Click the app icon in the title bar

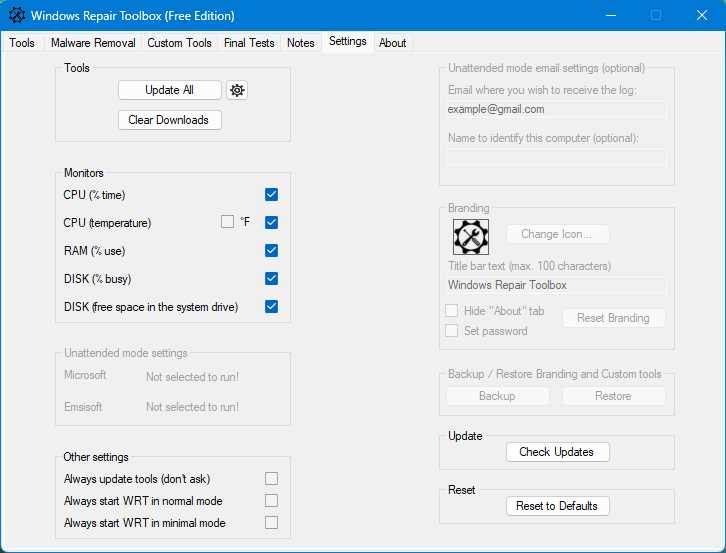17,15
